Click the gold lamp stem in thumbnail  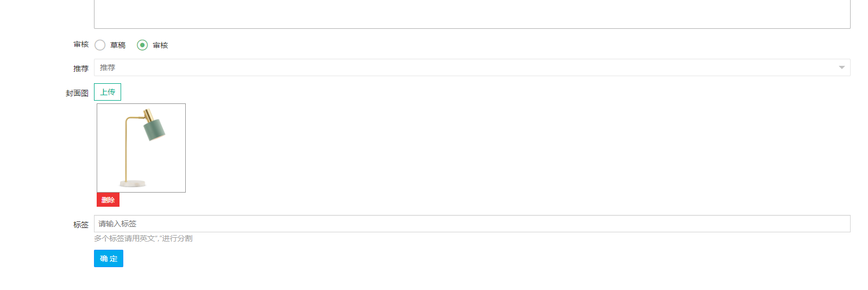click(127, 150)
